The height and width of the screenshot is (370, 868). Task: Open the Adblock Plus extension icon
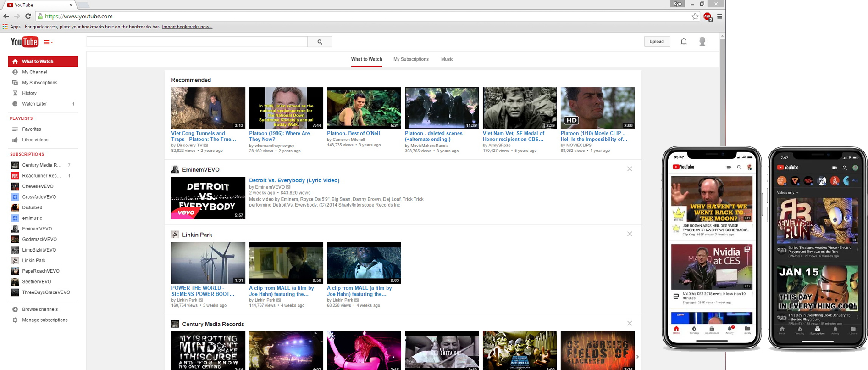pyautogui.click(x=708, y=17)
